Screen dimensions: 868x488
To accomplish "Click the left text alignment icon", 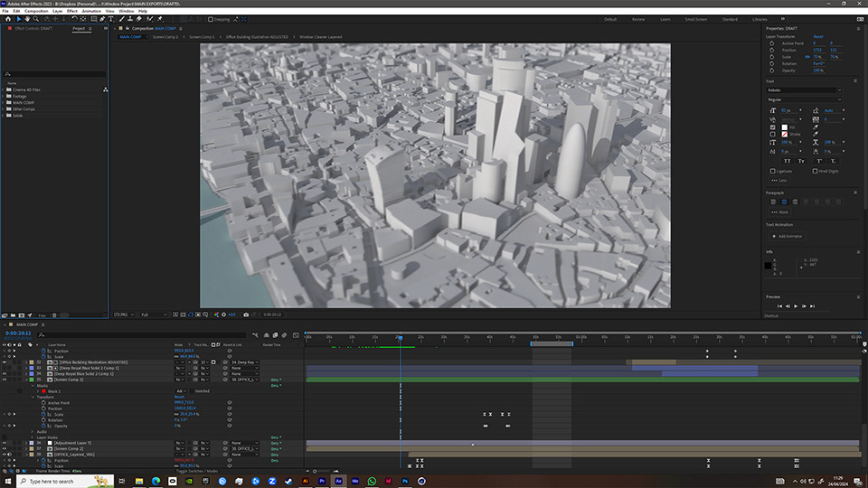I will [773, 202].
